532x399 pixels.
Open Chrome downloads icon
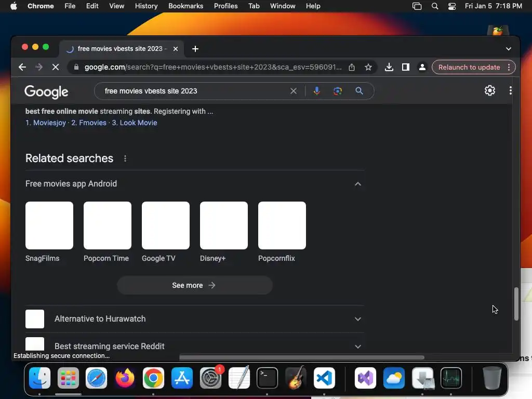tap(389, 67)
